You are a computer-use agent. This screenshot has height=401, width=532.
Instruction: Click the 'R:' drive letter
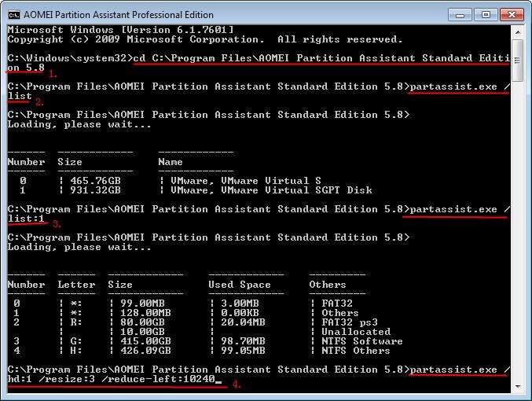(76, 322)
